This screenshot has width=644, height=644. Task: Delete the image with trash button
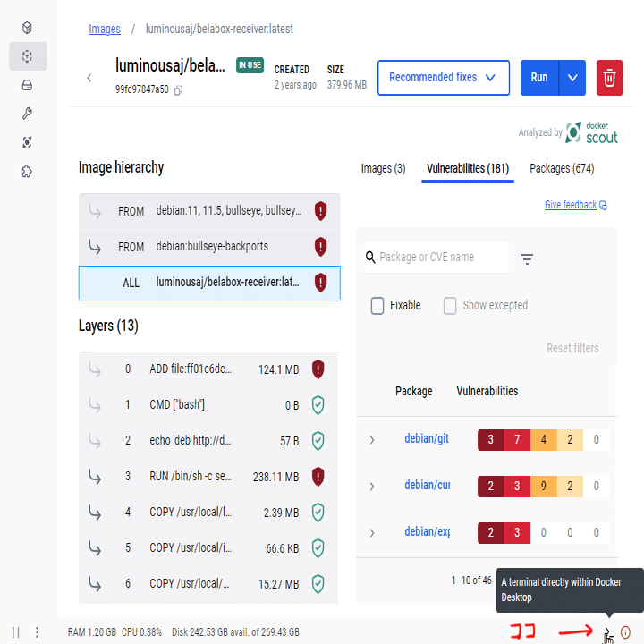[609, 78]
